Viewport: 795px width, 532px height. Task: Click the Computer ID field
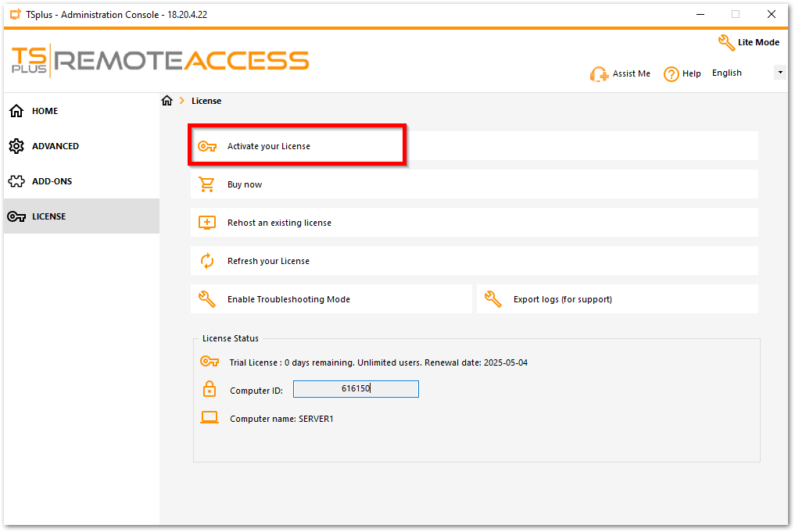click(356, 389)
